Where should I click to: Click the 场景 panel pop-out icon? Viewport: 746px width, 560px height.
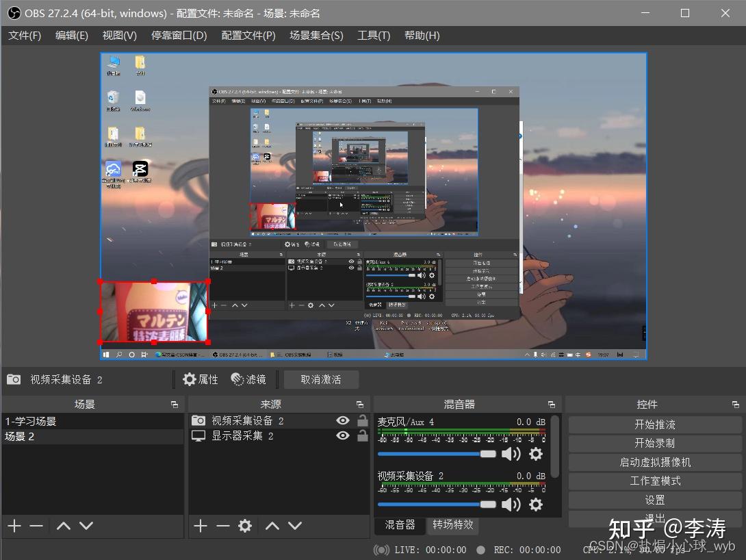click(x=175, y=404)
